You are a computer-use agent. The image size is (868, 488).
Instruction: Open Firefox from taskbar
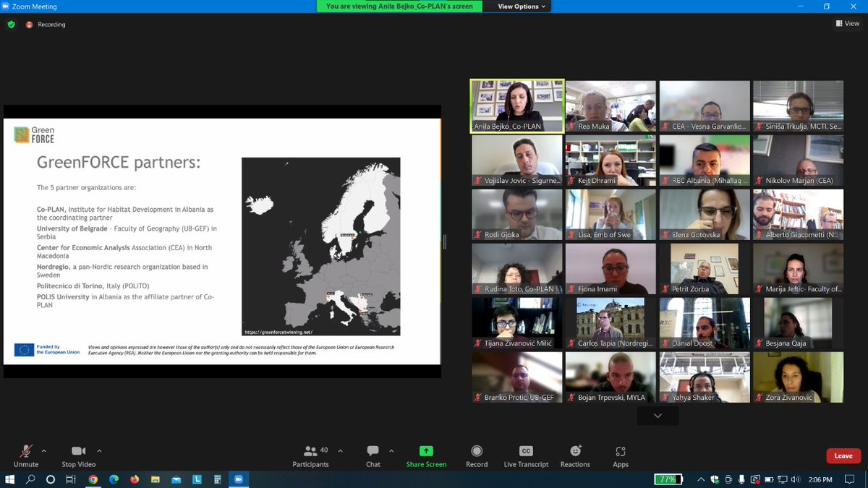tap(135, 479)
